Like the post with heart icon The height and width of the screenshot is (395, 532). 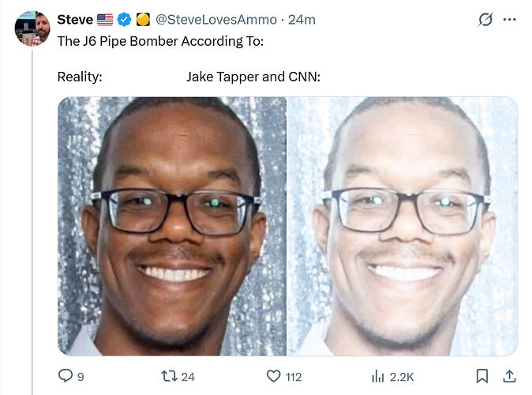(x=273, y=376)
